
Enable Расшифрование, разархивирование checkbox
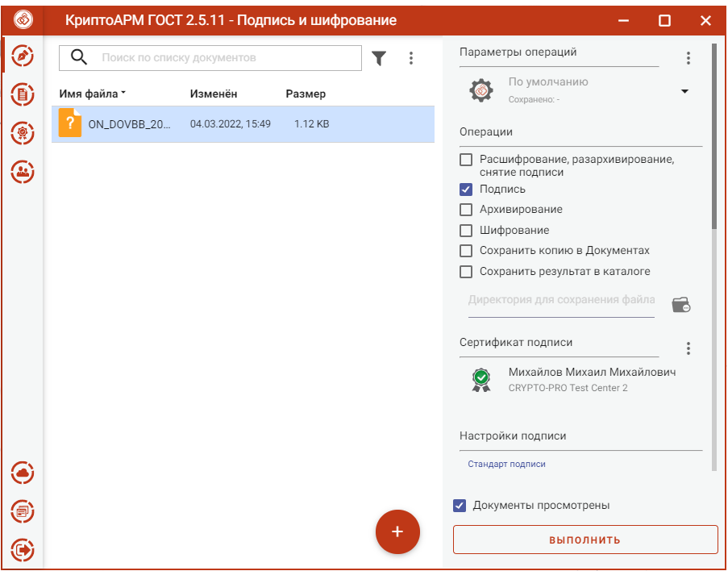[x=466, y=160]
